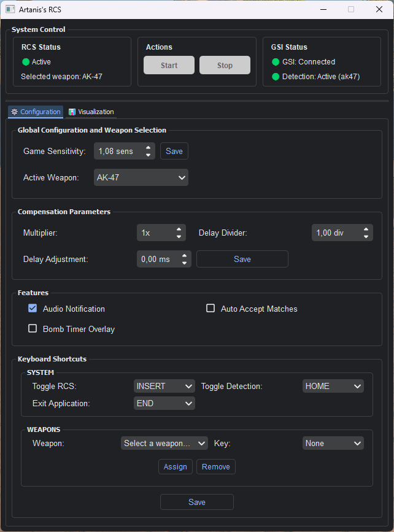The image size is (394, 532).
Task: Enable Auto Accept Matches
Action: (x=211, y=309)
